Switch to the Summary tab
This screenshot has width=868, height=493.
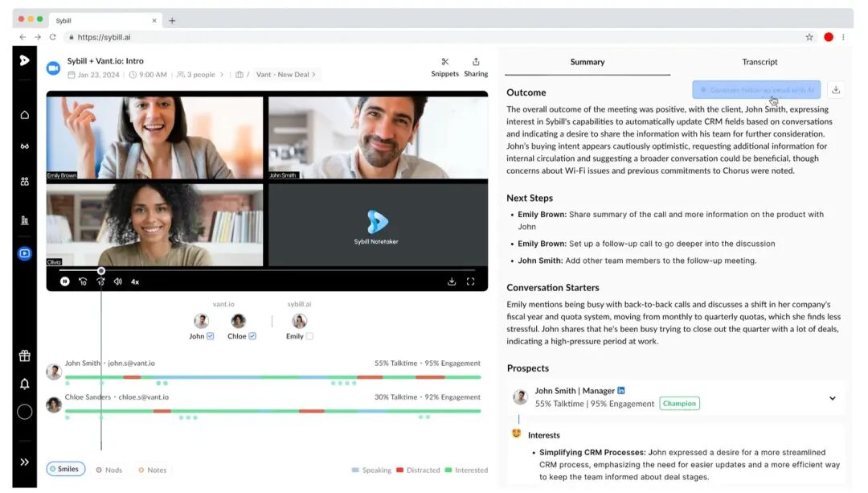[588, 62]
